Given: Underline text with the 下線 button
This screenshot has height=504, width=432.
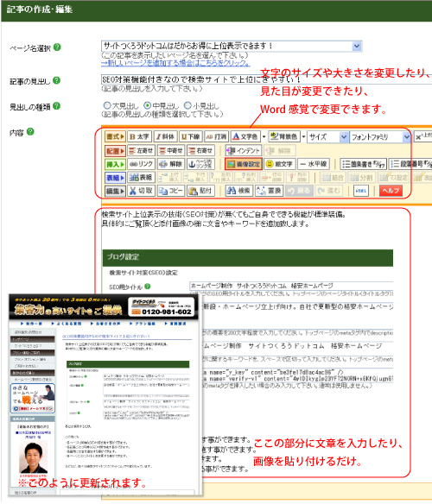Looking at the screenshot, I should point(190,136).
